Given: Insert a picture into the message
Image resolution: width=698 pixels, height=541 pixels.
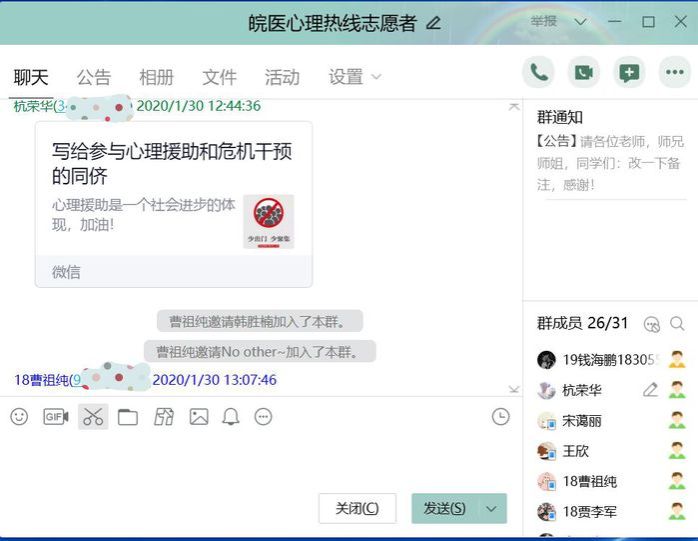Looking at the screenshot, I should [199, 417].
